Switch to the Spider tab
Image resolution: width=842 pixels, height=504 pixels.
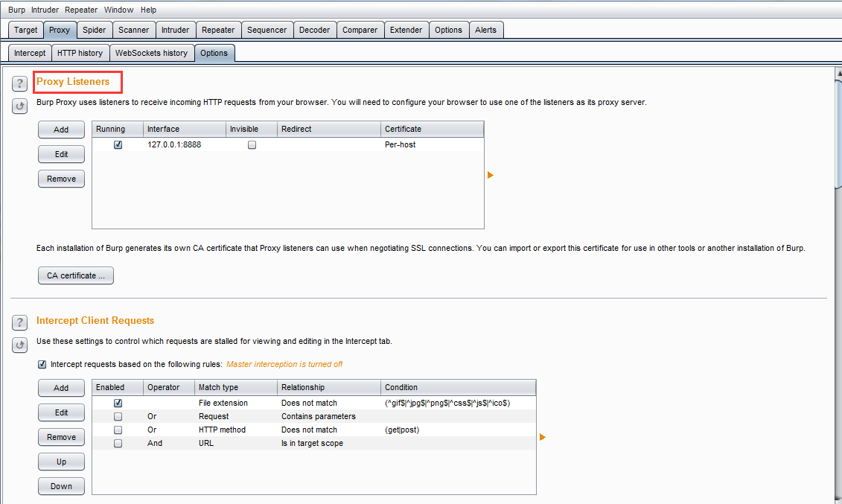(x=95, y=30)
